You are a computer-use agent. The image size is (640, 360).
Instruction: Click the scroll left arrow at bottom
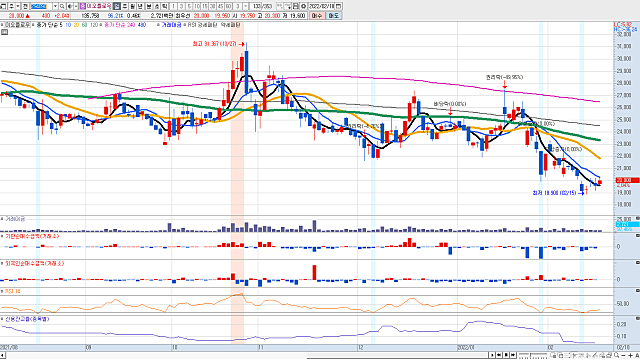coord(2,356)
